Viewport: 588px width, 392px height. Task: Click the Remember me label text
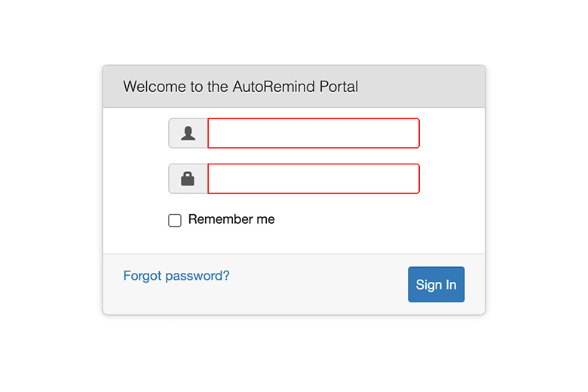[x=231, y=219]
